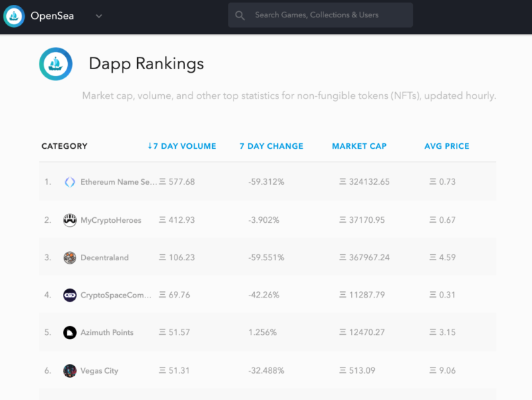The height and width of the screenshot is (400, 532).
Task: Click the large Dapp Rankings ship logo
Action: coord(55,64)
